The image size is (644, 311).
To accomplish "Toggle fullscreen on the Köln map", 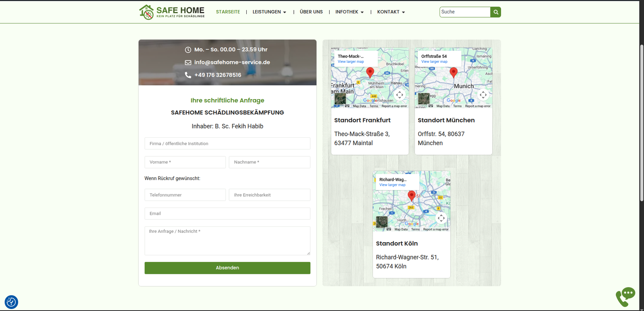I will coord(441,218).
